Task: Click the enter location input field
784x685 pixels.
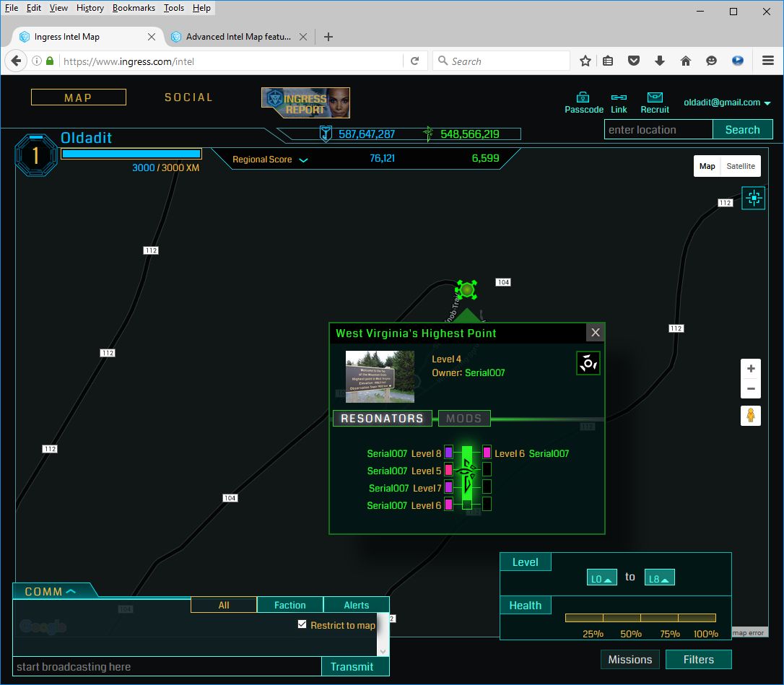Action: (x=658, y=130)
